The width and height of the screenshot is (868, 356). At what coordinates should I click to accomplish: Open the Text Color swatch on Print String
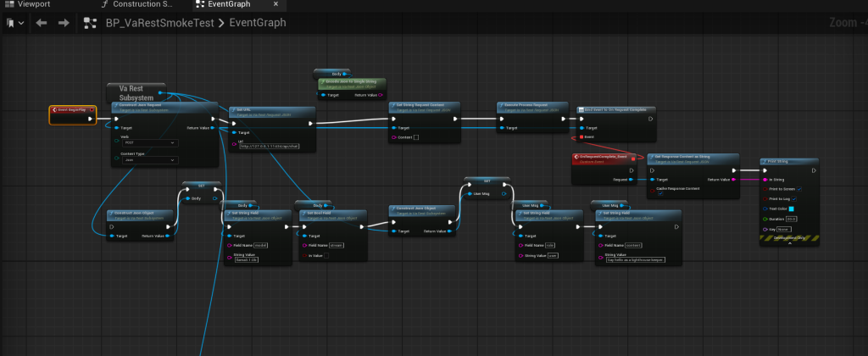[791, 209]
